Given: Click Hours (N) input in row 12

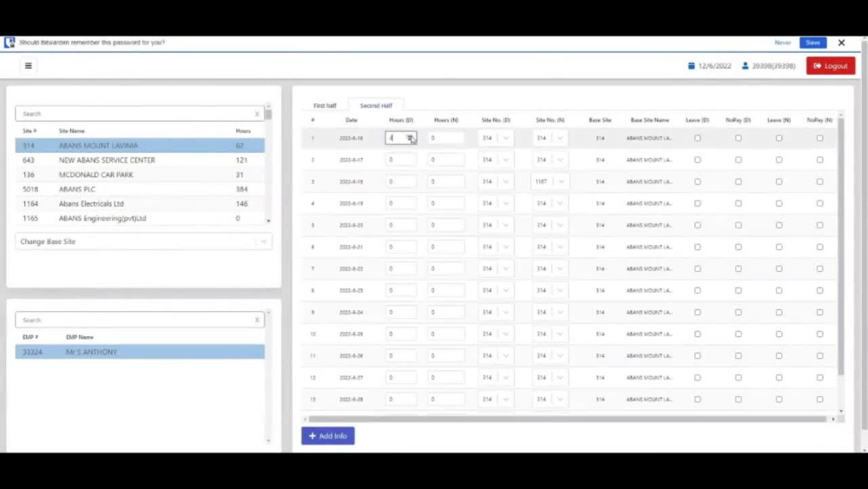Looking at the screenshot, I should (x=445, y=378).
